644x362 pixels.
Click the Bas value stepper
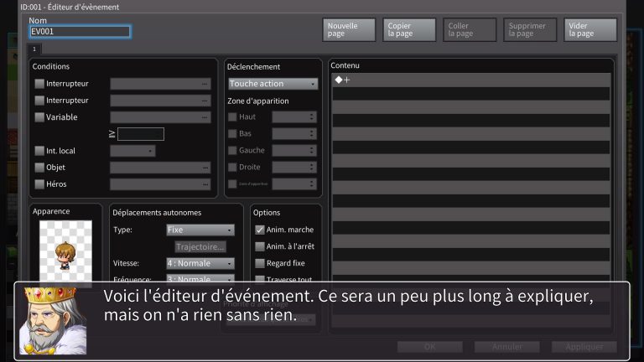(294, 134)
